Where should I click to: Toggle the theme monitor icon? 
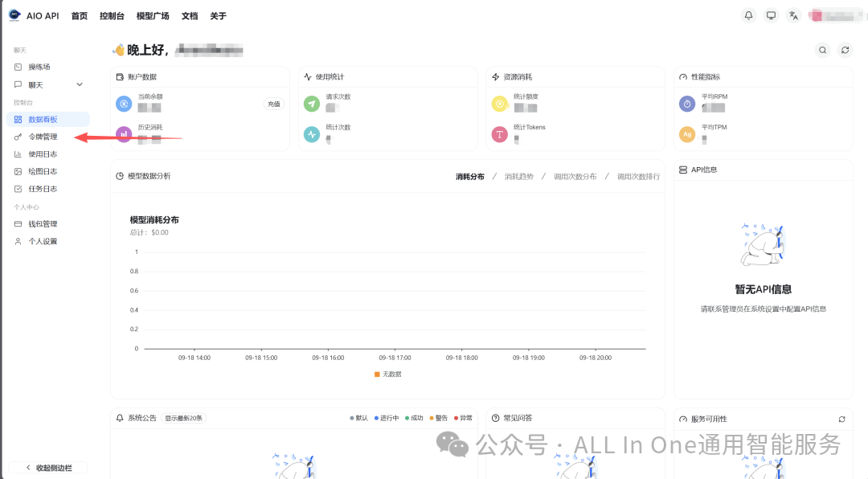(x=771, y=15)
